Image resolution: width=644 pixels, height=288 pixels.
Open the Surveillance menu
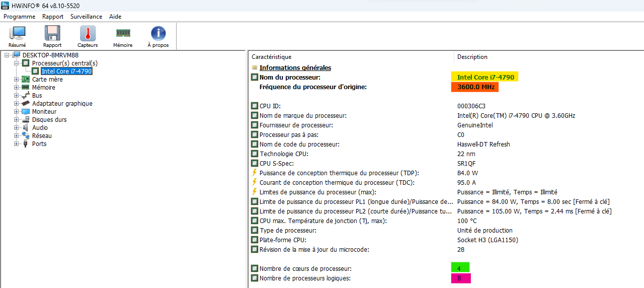pos(86,17)
